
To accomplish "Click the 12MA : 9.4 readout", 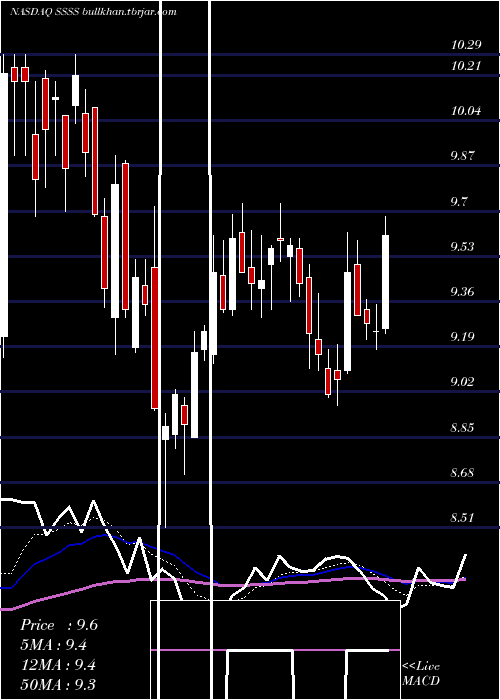I will click(x=57, y=665).
